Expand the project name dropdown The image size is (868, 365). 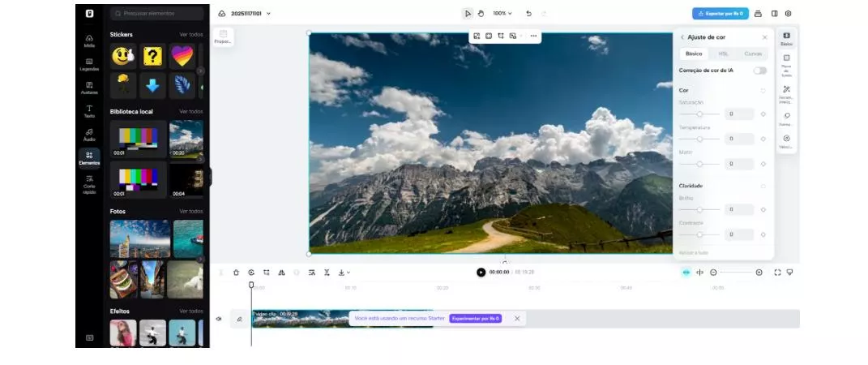[x=268, y=14]
